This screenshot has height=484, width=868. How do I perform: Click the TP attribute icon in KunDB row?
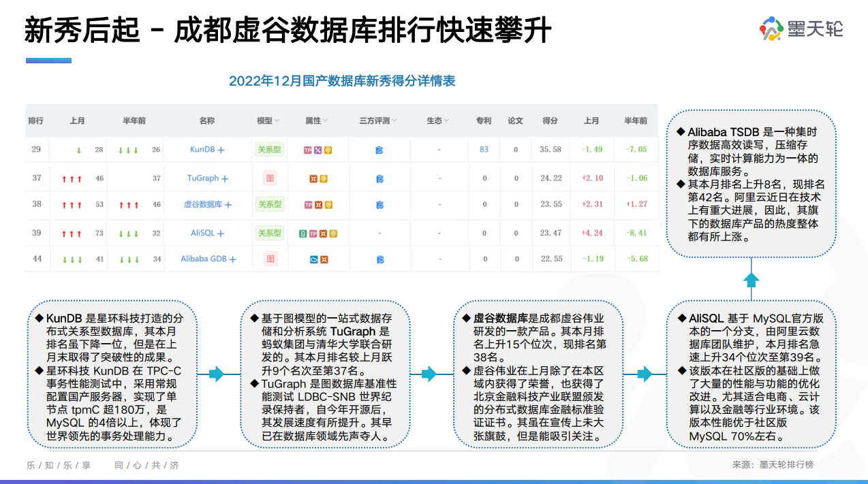[308, 150]
